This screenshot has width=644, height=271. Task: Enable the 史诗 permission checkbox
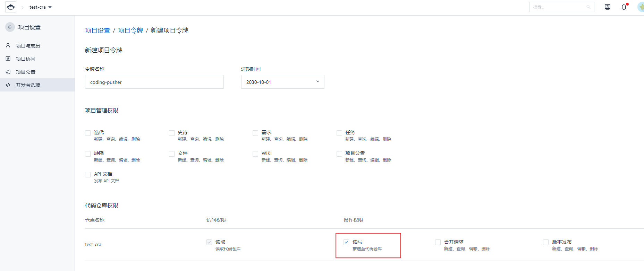[172, 133]
